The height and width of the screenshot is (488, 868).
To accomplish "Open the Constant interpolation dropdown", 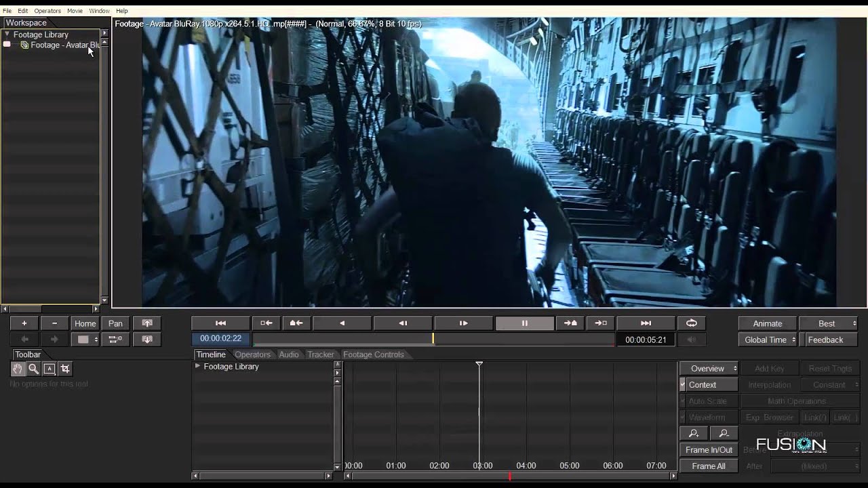I will [x=832, y=384].
